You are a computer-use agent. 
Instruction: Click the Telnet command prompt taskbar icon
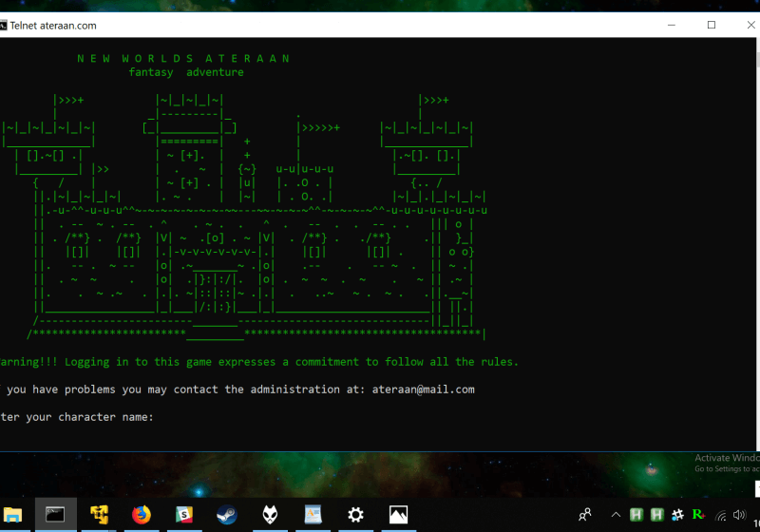point(55,515)
